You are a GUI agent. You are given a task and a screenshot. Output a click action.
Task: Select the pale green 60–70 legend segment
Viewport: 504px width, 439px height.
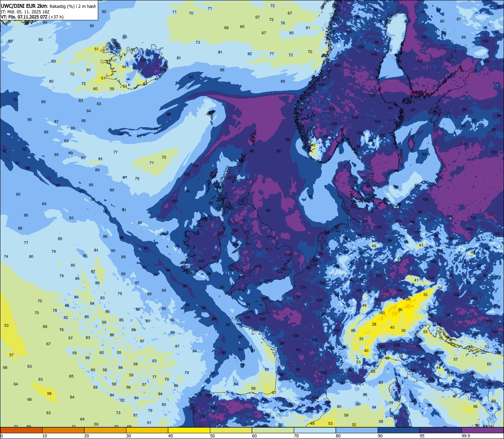tap(273, 430)
